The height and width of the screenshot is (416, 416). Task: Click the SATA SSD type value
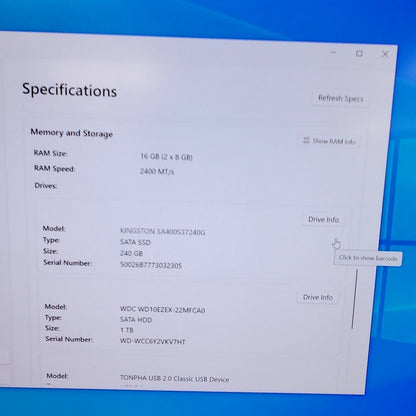pos(135,242)
